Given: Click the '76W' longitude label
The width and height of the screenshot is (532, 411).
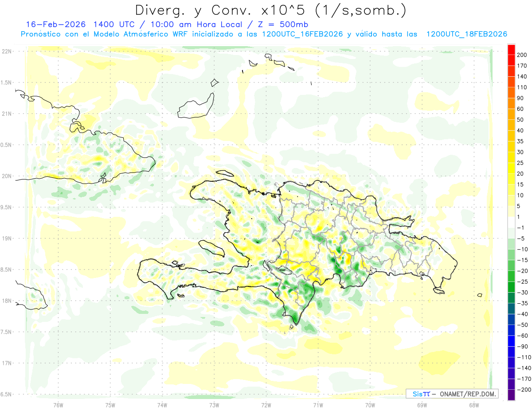Looking at the screenshot, I should [58, 405].
